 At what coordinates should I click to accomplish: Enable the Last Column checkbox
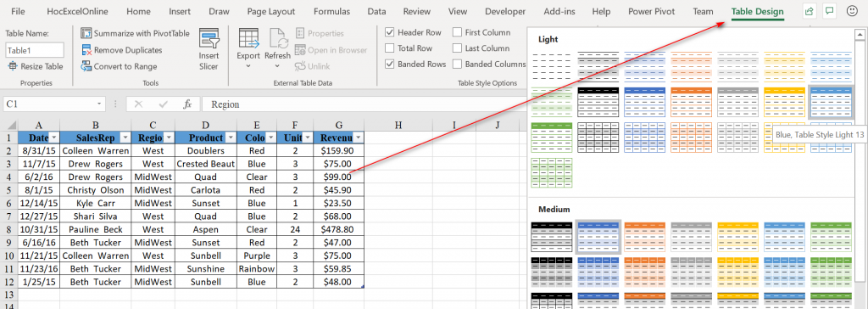tap(457, 48)
